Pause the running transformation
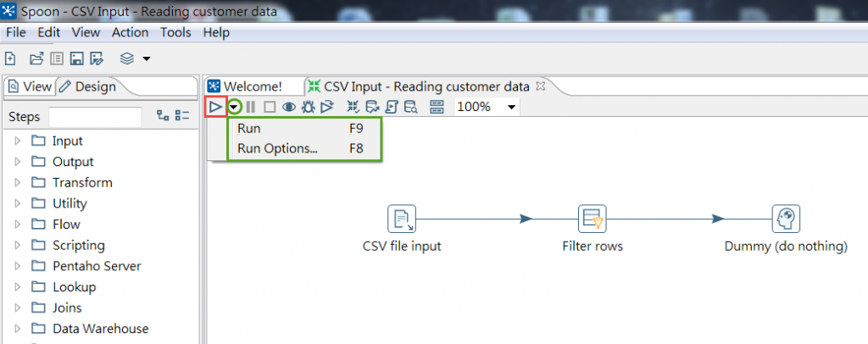 click(x=250, y=107)
